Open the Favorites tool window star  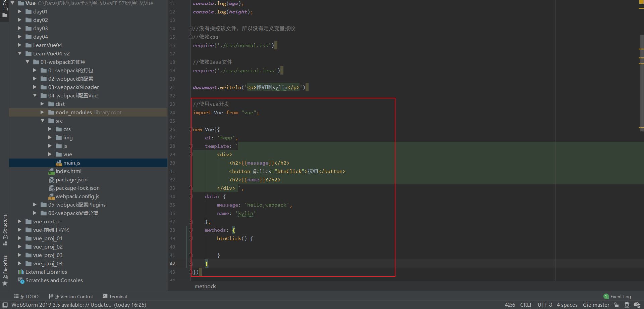pyautogui.click(x=5, y=283)
